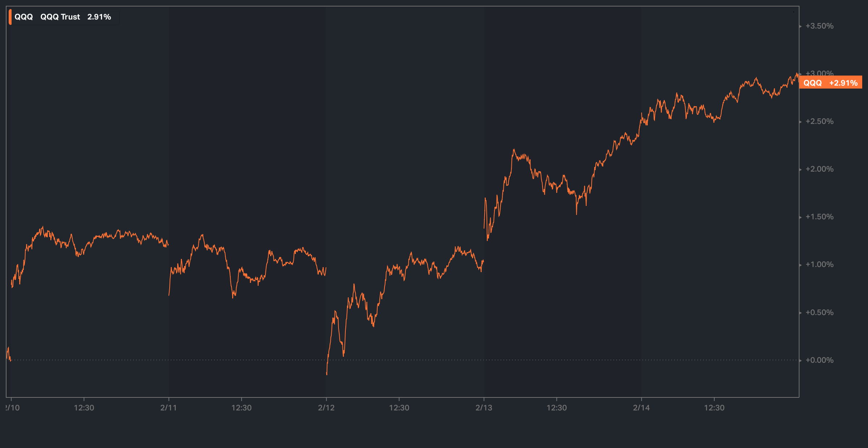Click the arrow marker beside +1.50% label
This screenshot has width=868, height=448.
click(x=801, y=217)
